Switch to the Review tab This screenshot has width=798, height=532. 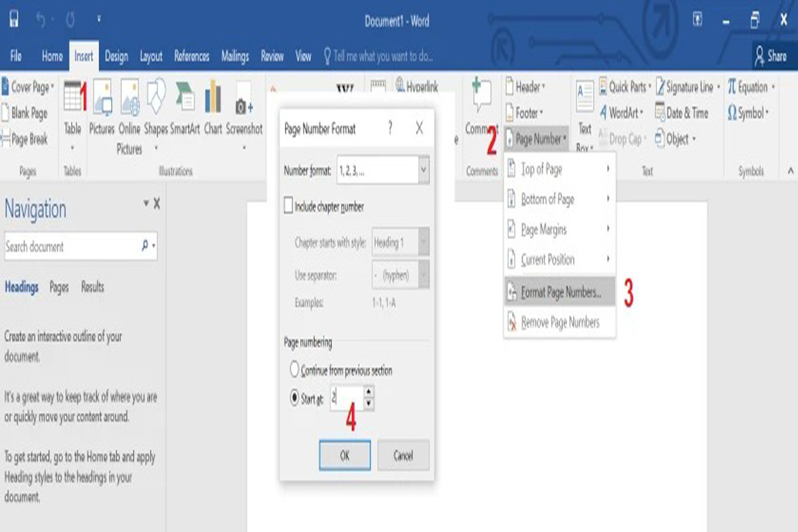(272, 57)
